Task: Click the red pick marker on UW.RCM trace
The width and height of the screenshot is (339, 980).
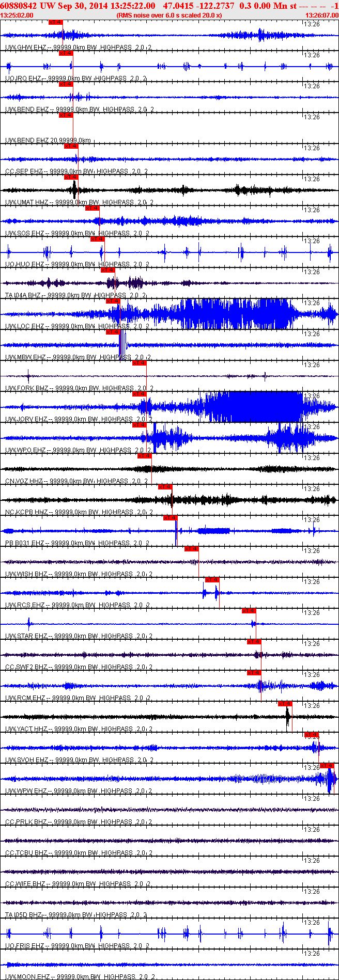Action: pos(254,673)
